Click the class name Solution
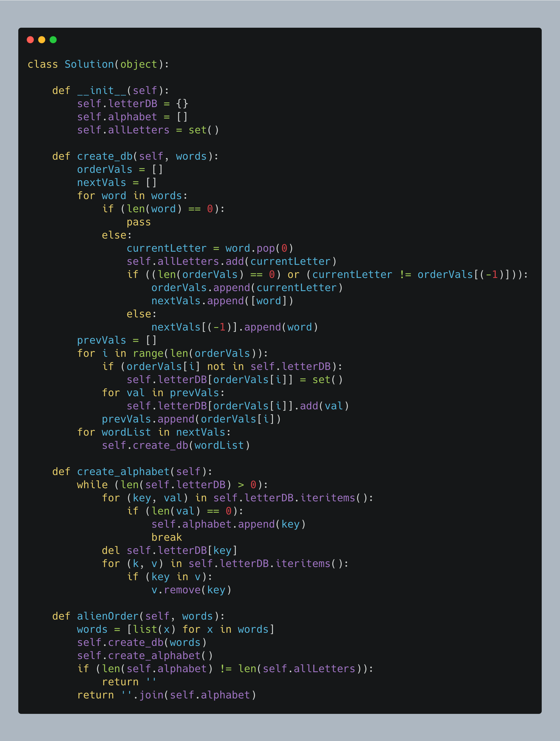The height and width of the screenshot is (741, 560). pos(89,64)
